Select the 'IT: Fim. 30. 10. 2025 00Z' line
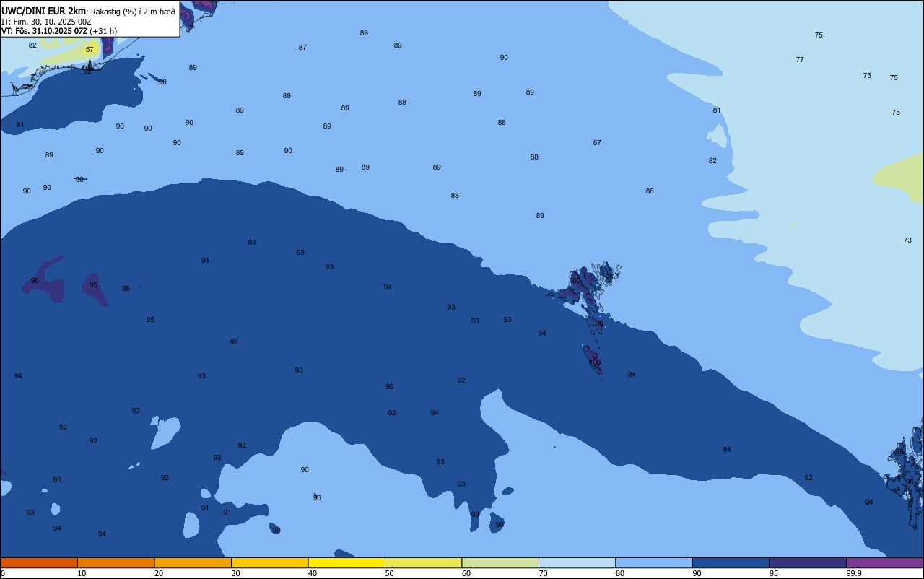The height and width of the screenshot is (579, 924). tap(46, 22)
